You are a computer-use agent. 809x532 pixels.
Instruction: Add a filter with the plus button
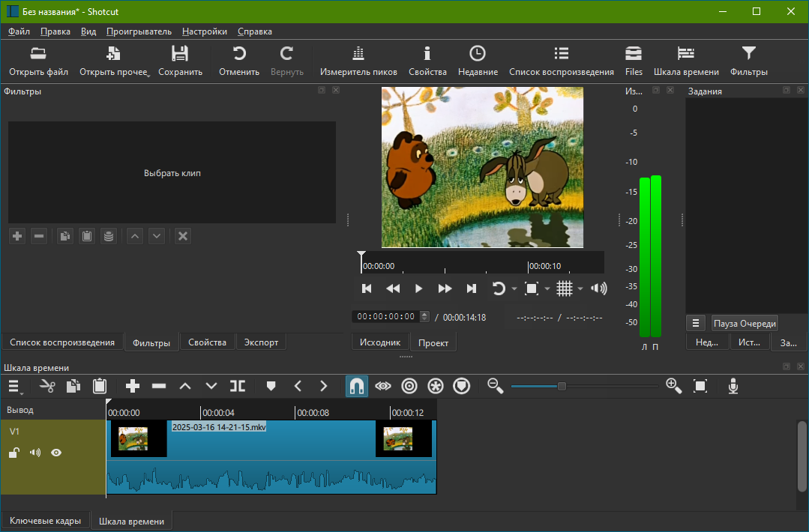pyautogui.click(x=17, y=236)
